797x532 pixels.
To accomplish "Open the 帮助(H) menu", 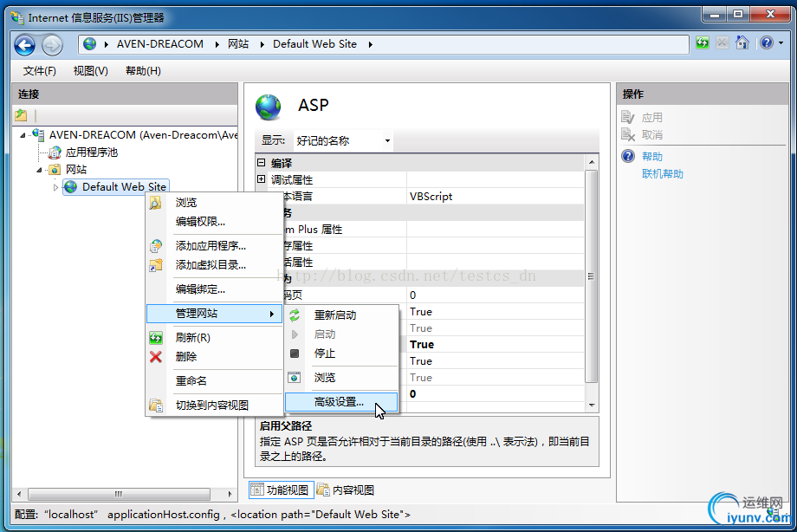I will 143,71.
